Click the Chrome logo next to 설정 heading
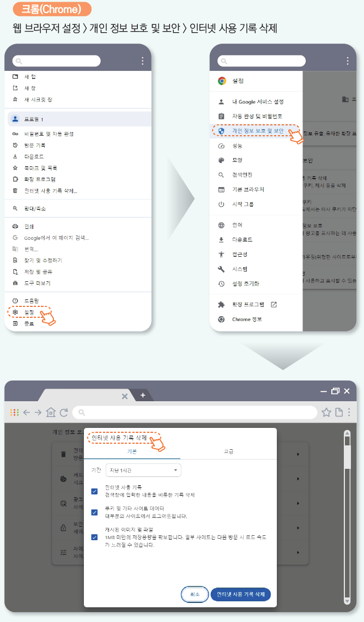Viewport: 364px width, 622px height. pos(222,81)
